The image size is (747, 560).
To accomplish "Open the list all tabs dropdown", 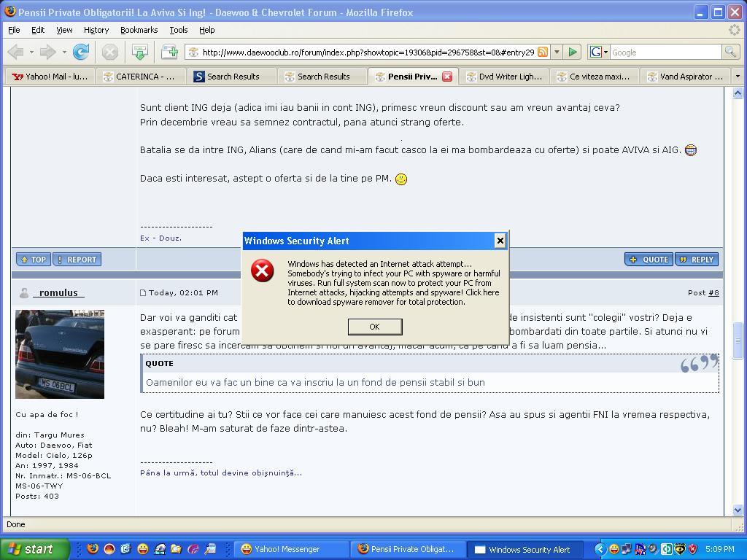I will tap(738, 76).
